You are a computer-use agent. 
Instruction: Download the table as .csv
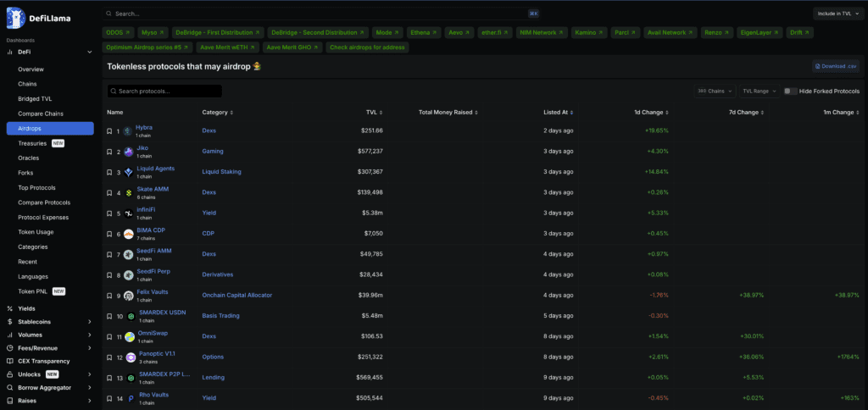click(836, 66)
